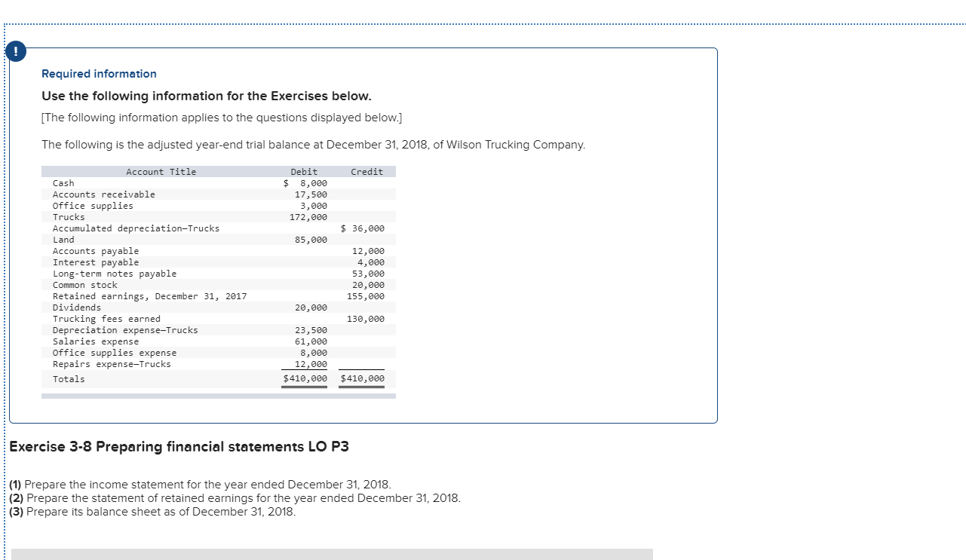This screenshot has height=560, width=966.
Task: Click the 'Debit' column header
Action: click(304, 172)
